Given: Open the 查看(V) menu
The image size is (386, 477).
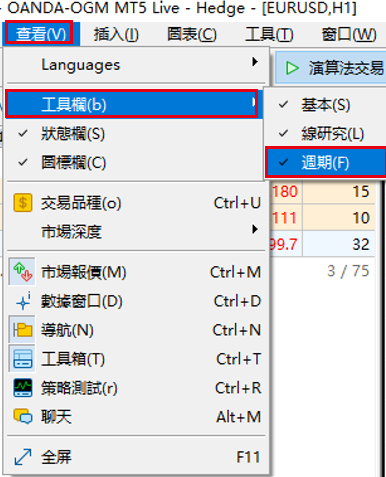Looking at the screenshot, I should click(x=41, y=34).
